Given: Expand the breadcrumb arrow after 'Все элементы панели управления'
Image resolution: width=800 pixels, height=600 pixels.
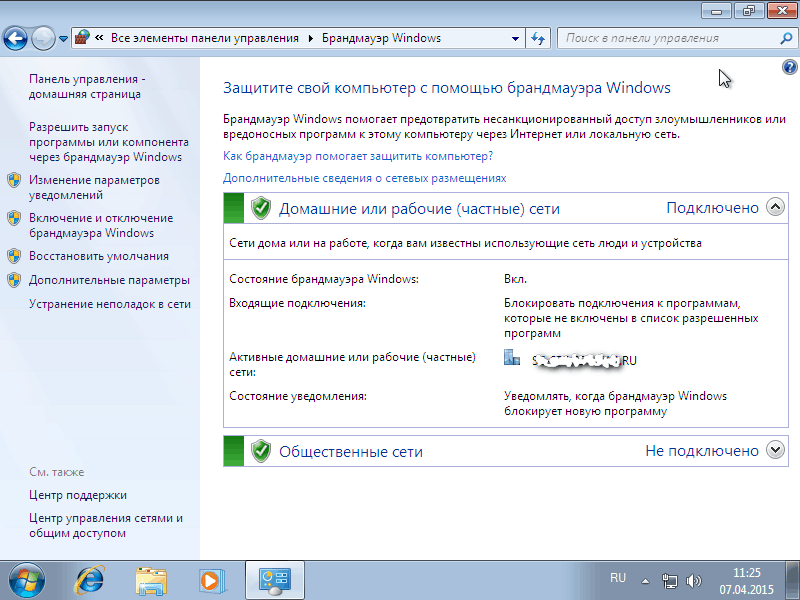Looking at the screenshot, I should coord(310,38).
